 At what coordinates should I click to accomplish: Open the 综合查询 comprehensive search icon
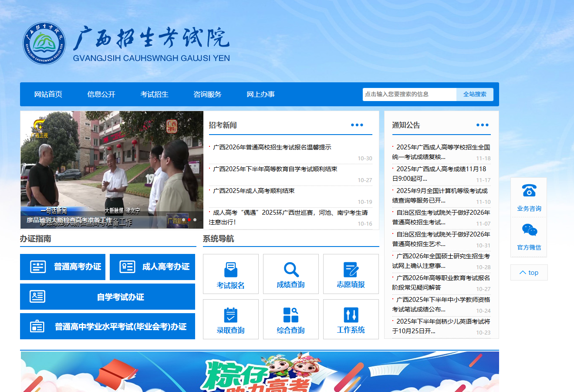coord(291,315)
